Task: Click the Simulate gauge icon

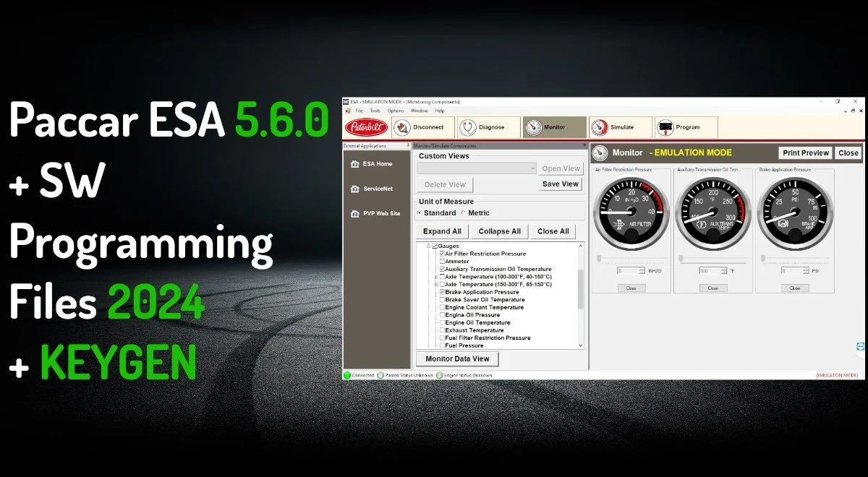Action: click(x=599, y=127)
